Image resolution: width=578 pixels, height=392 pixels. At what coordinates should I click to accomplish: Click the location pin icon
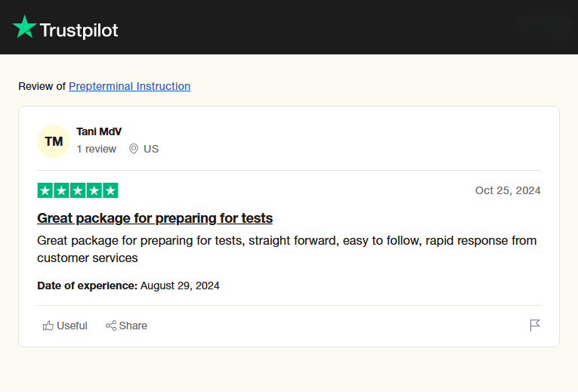tap(134, 149)
